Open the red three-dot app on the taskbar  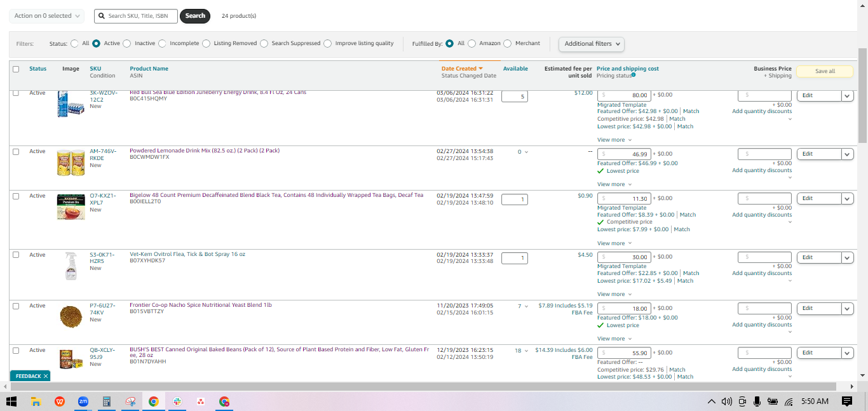tap(201, 401)
